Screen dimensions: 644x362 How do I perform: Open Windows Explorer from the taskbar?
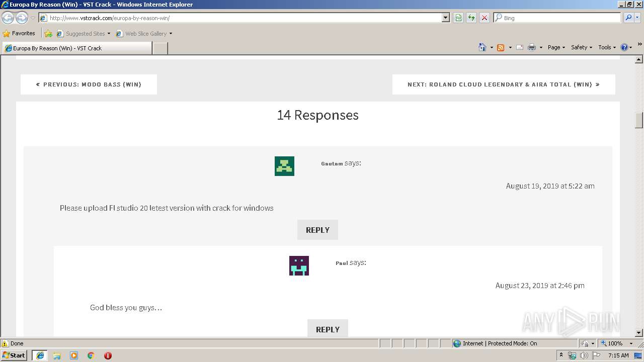coord(57,355)
